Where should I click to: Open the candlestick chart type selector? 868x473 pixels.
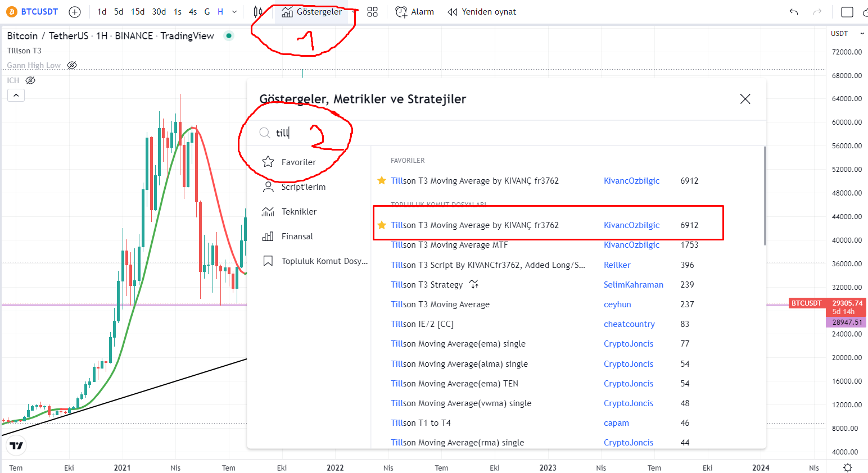pyautogui.click(x=258, y=12)
